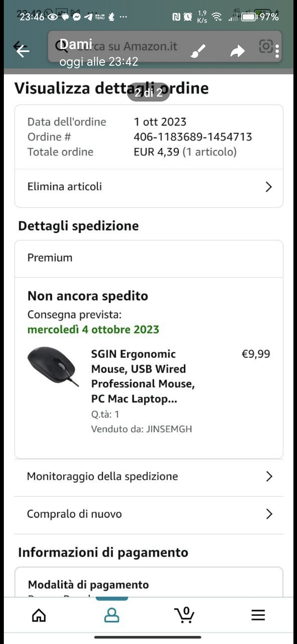
Task: Tap the share forward arrow icon
Action: [237, 51]
